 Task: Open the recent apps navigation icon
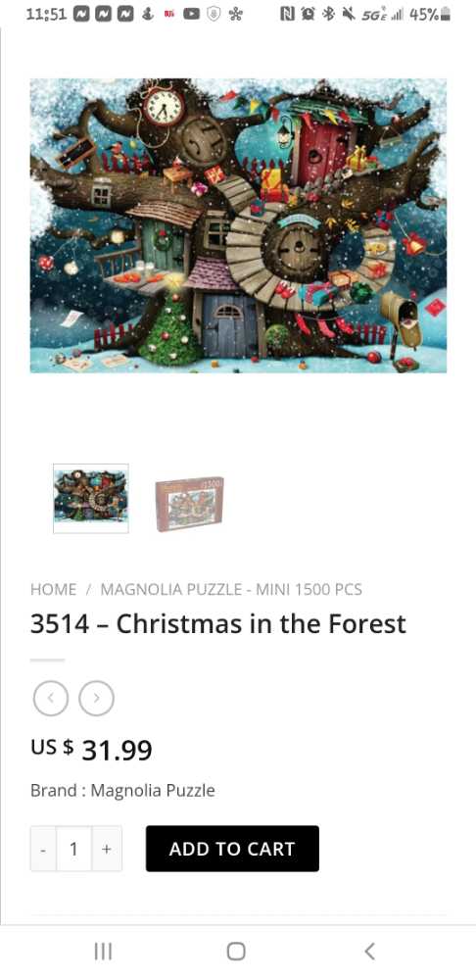(103, 952)
